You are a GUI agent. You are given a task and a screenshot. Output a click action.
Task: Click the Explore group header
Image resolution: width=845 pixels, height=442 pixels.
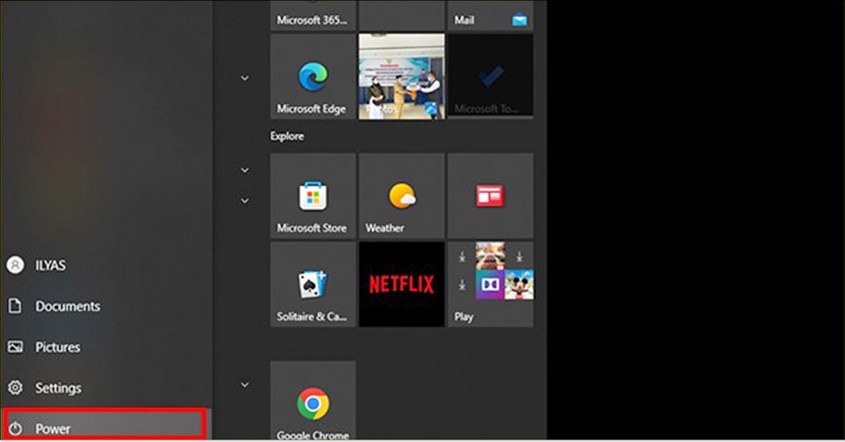coord(287,136)
